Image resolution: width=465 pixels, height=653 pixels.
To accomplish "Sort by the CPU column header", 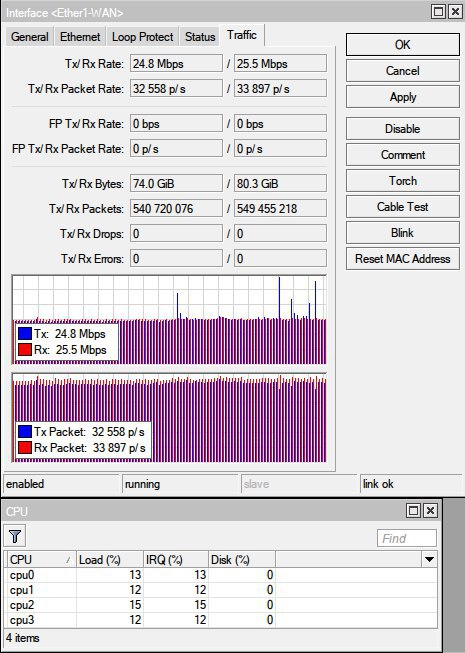I will point(40,559).
